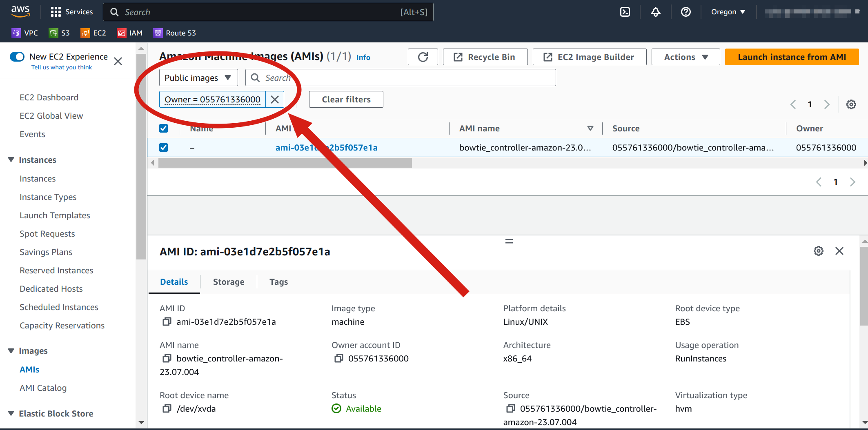
Task: Open Events in sidebar
Action: coord(32,134)
